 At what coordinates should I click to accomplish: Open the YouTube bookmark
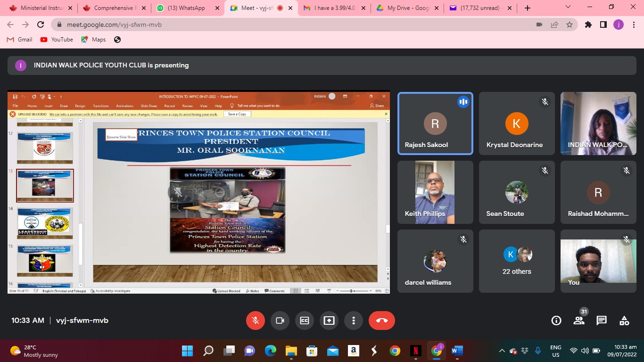tap(57, 40)
